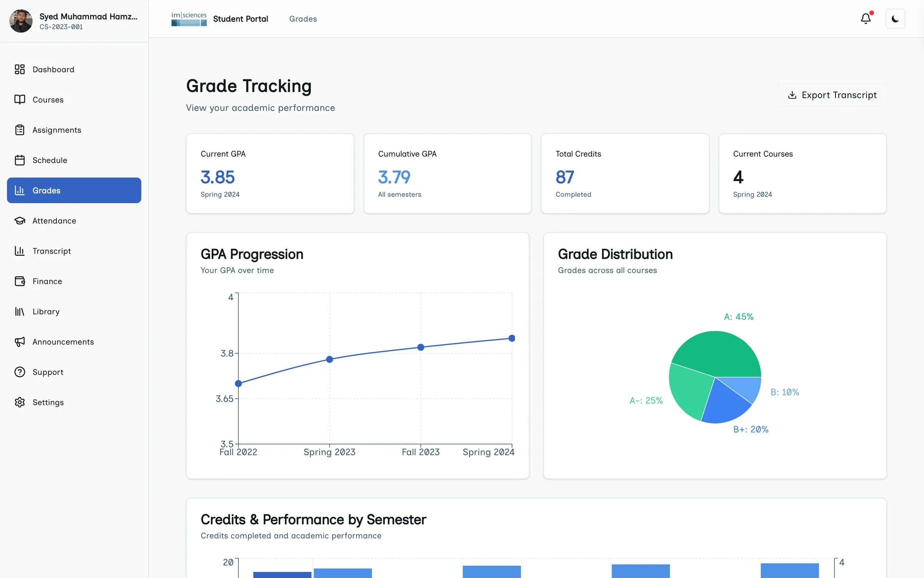Click the student profile avatar
The image size is (924, 578).
[x=21, y=21]
